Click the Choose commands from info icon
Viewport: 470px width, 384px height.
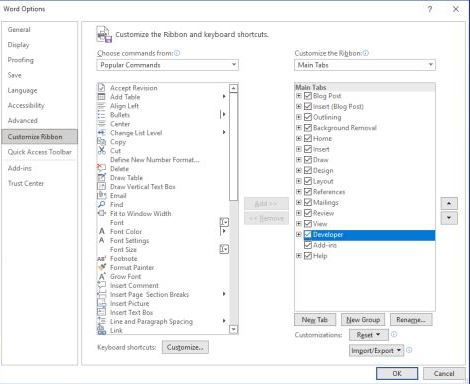[177, 53]
